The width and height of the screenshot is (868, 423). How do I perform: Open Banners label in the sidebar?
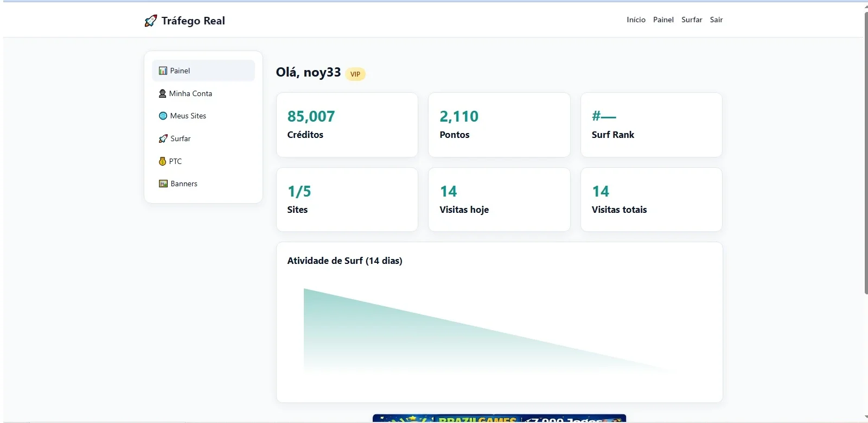point(184,184)
